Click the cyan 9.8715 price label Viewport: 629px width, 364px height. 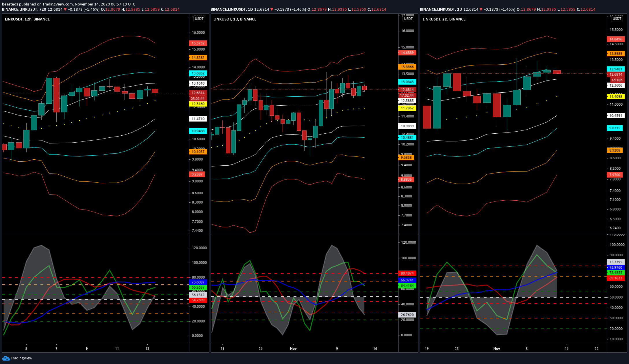tap(615, 128)
